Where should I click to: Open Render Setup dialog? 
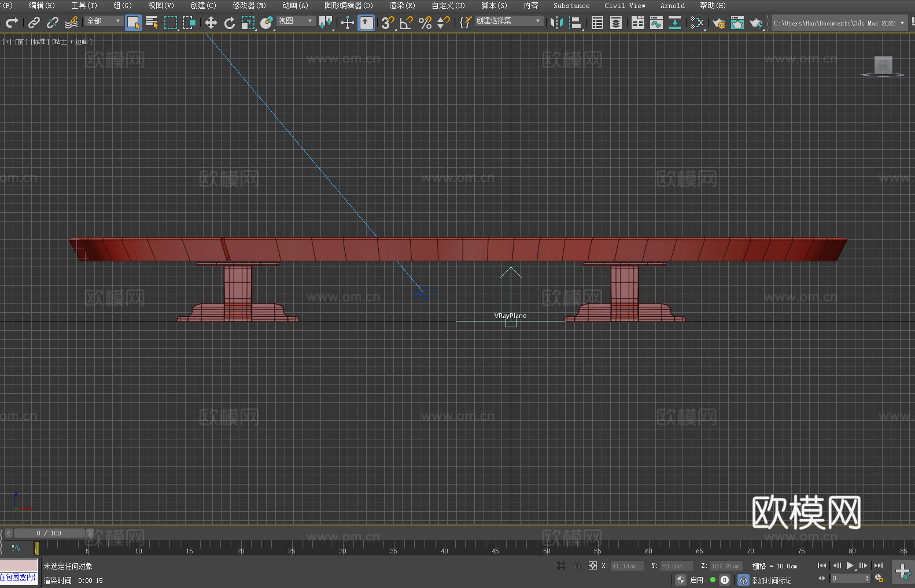pos(719,23)
